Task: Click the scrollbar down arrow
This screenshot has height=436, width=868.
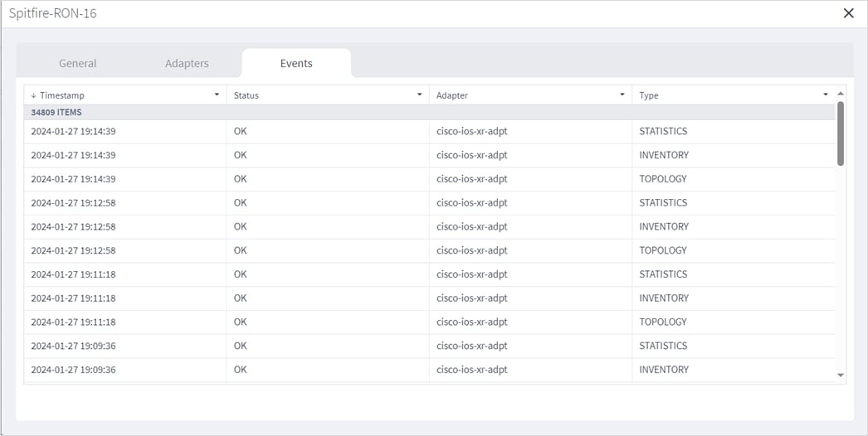Action: (x=841, y=375)
